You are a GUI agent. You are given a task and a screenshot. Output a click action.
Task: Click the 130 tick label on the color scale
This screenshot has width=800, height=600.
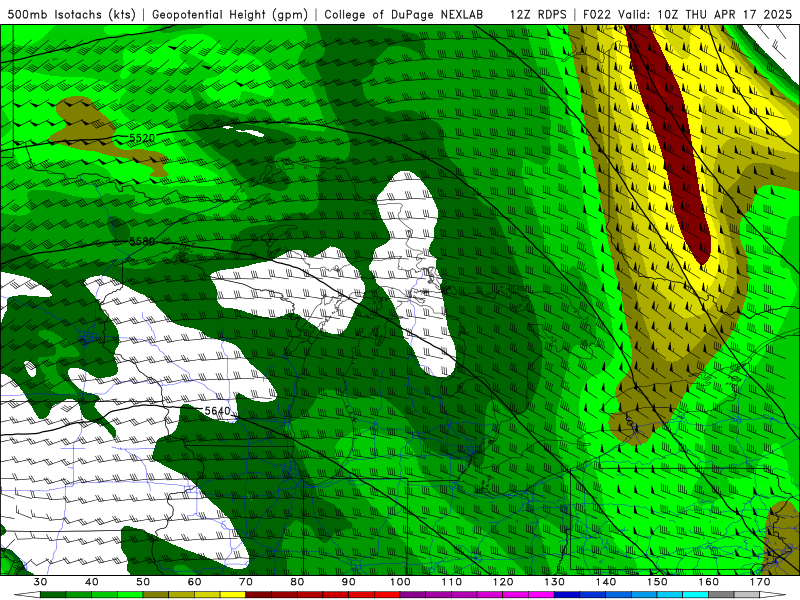click(x=555, y=582)
